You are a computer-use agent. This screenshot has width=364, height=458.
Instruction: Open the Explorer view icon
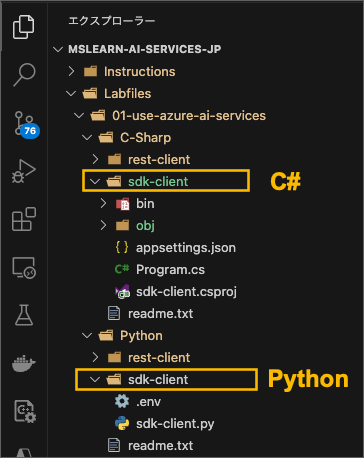tap(24, 27)
